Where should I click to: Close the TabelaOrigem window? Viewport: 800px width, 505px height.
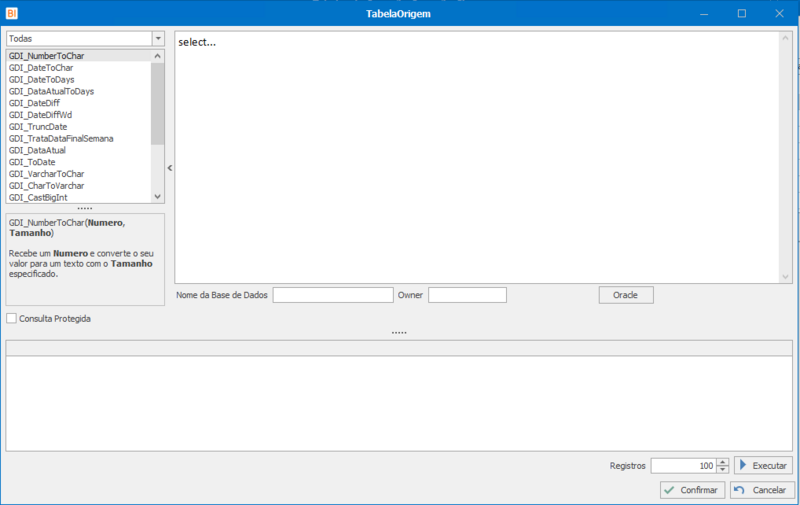click(x=780, y=14)
